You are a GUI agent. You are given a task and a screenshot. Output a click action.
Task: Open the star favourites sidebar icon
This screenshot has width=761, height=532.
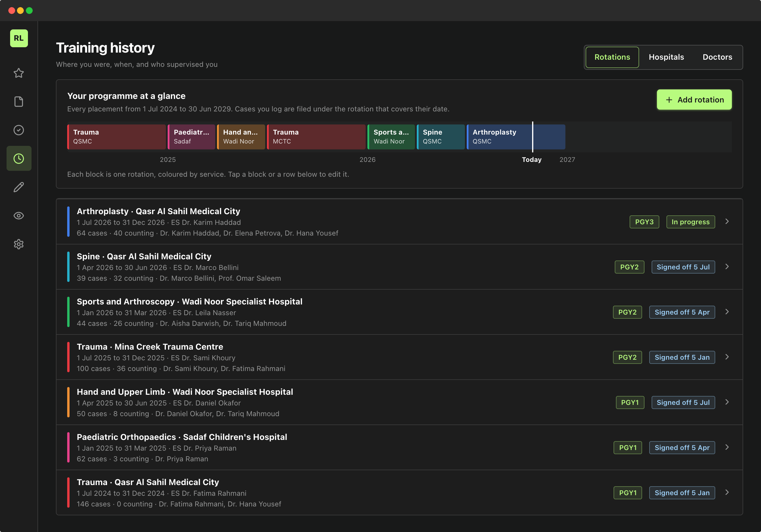(19, 73)
